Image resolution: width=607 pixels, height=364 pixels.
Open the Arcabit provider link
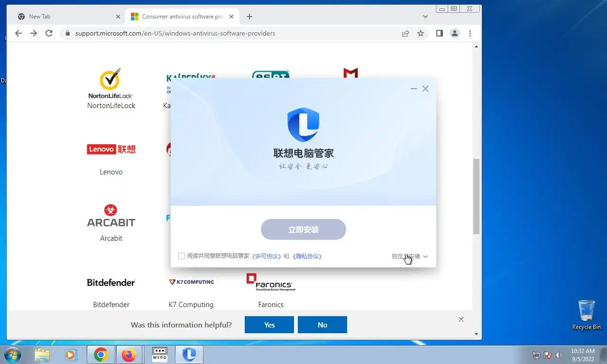pyautogui.click(x=111, y=238)
